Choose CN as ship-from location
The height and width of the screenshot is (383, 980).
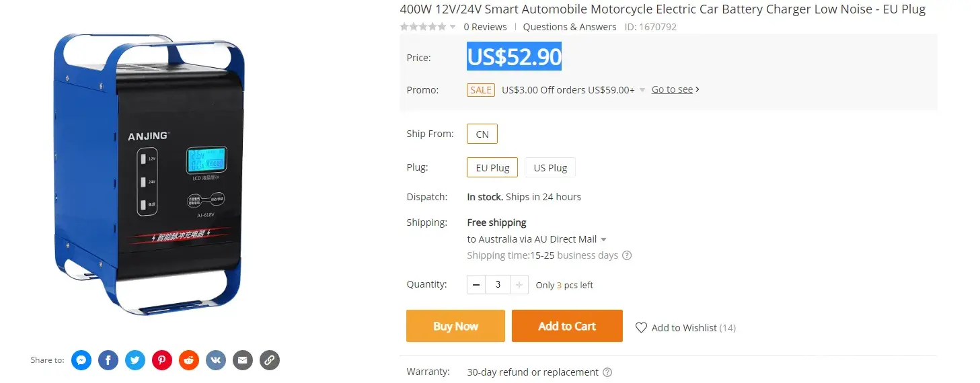coord(482,134)
